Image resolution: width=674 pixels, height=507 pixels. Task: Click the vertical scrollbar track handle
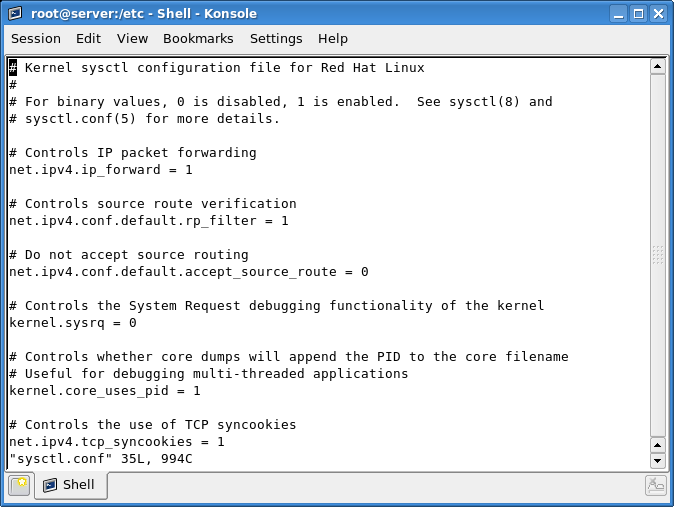[x=657, y=254]
